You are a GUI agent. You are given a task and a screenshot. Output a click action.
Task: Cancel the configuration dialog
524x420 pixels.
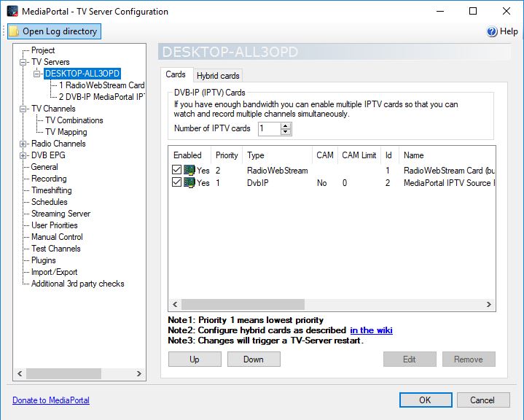(483, 400)
